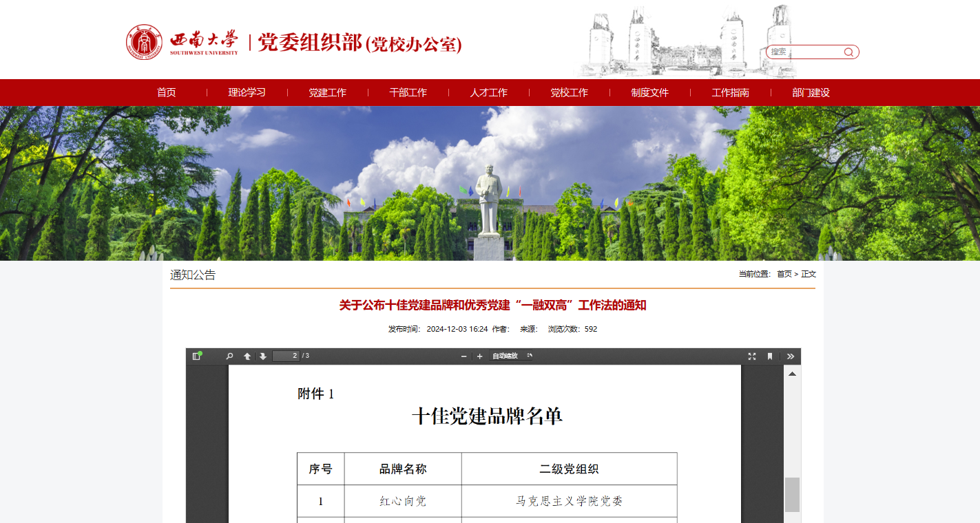Click the PDF vertical scrollbar up arrow
The height and width of the screenshot is (523, 980).
(792, 374)
